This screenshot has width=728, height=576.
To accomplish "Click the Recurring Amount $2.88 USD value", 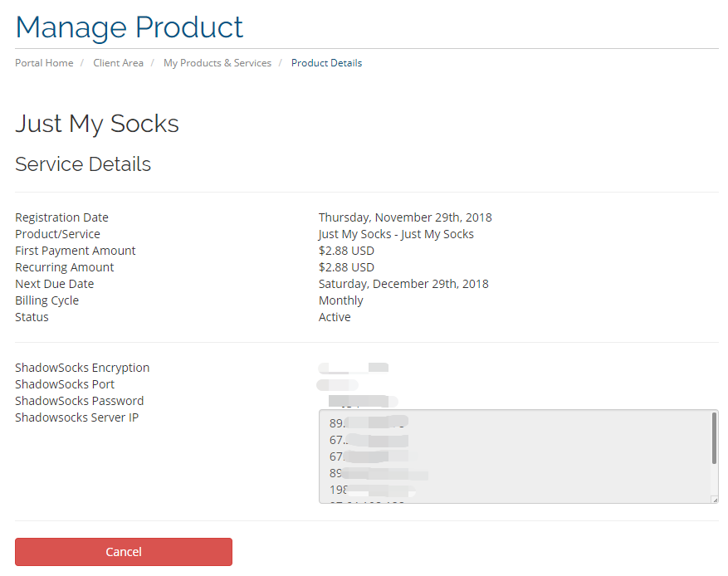I will coord(346,267).
